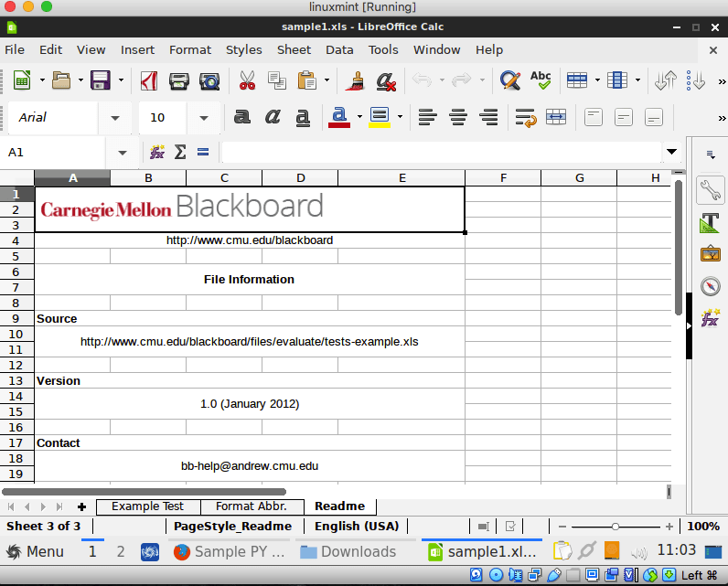The image size is (728, 586).
Task: Open font name dropdown
Action: point(115,118)
